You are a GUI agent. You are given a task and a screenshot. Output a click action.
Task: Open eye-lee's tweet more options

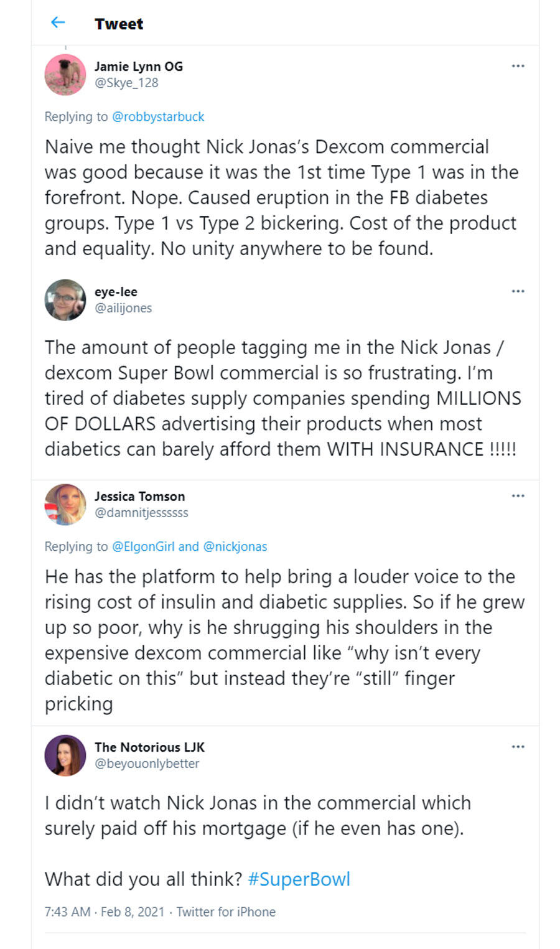(518, 291)
